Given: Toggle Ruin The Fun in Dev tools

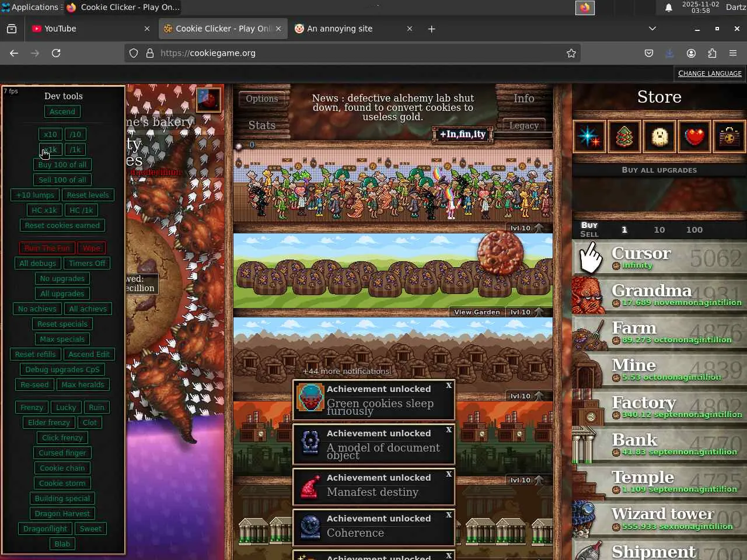Looking at the screenshot, I should click(47, 248).
